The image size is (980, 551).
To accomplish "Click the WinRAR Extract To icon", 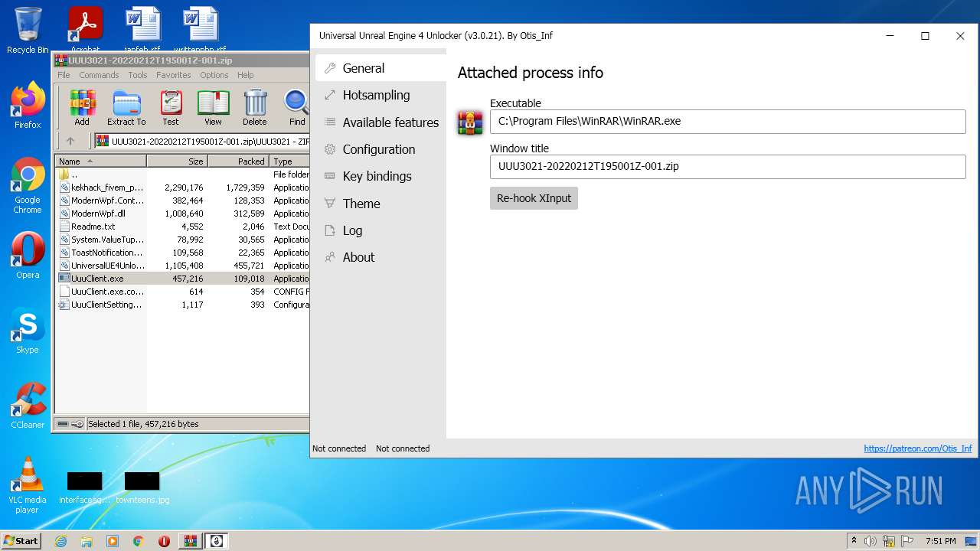I will [x=126, y=108].
